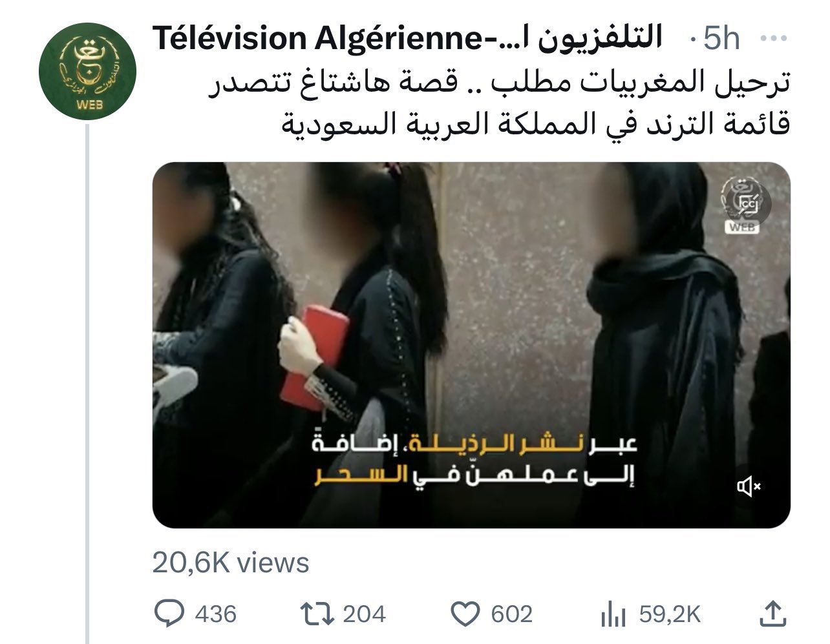Click the WEB channel logo watermark on video

pyautogui.click(x=745, y=204)
